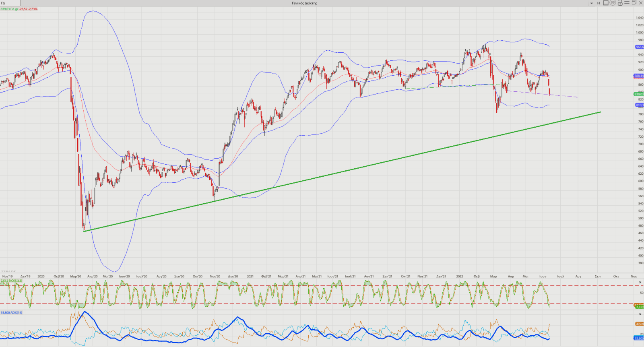Open the symbol dropdown arrow in title bar
The height and width of the screenshot is (347, 644).
[591, 3]
